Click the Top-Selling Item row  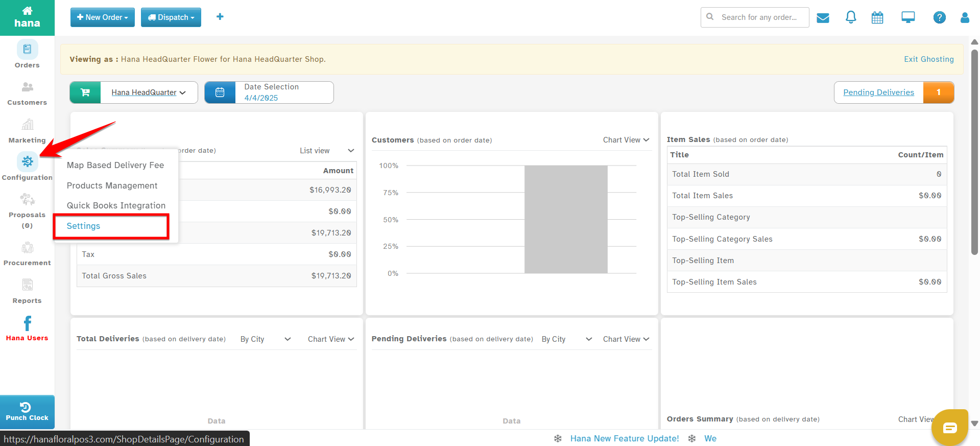[807, 261]
